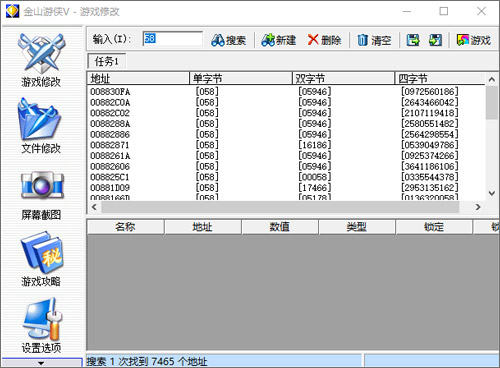This screenshot has width=500, height=368.
Task: Maximize the 金山游侠V window
Action: pos(444,11)
